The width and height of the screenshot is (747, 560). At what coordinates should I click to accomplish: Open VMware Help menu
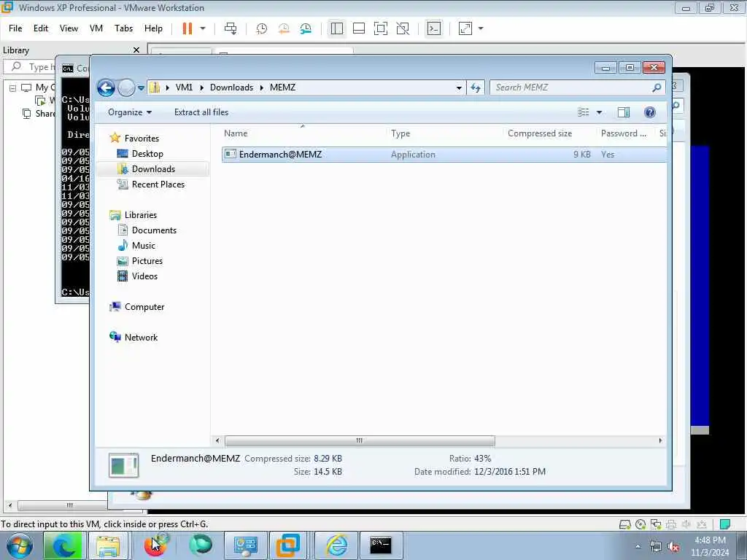coord(153,28)
